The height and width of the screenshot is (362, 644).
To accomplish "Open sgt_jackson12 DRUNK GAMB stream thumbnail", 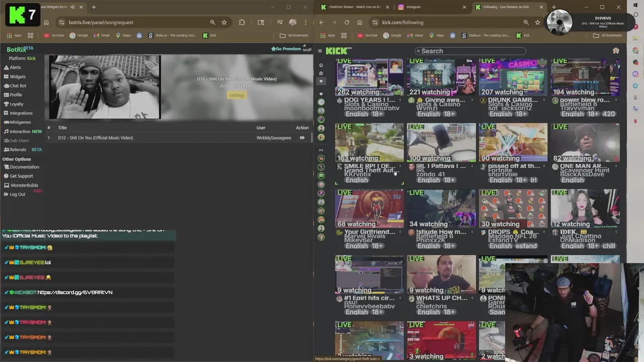I will [x=513, y=77].
